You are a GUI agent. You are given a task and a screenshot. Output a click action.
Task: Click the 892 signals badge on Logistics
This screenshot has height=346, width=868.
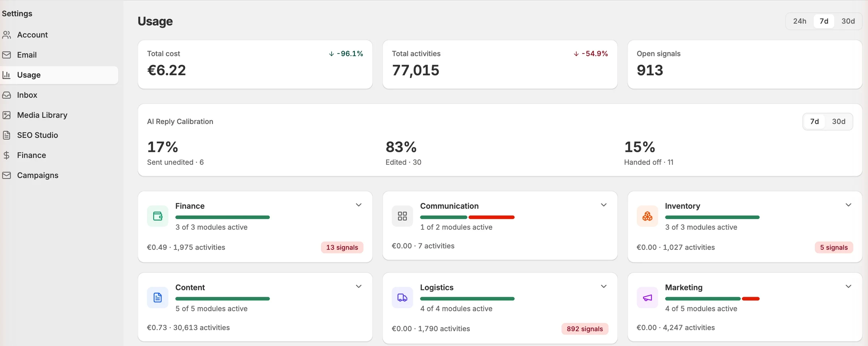click(x=585, y=329)
